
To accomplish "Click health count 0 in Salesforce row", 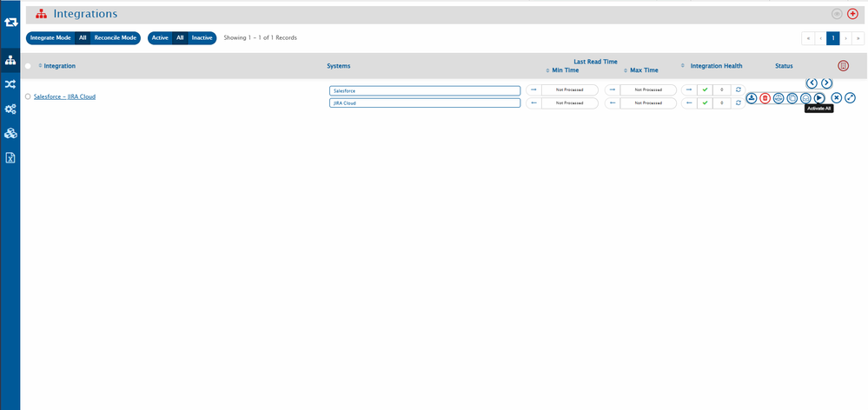I will (x=722, y=89).
